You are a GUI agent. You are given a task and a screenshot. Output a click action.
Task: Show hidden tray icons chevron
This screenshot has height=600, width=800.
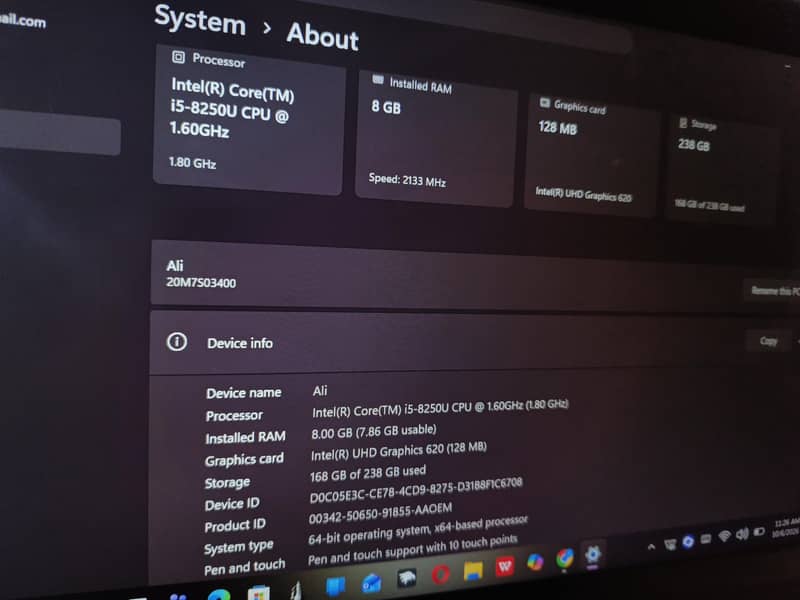click(x=651, y=546)
